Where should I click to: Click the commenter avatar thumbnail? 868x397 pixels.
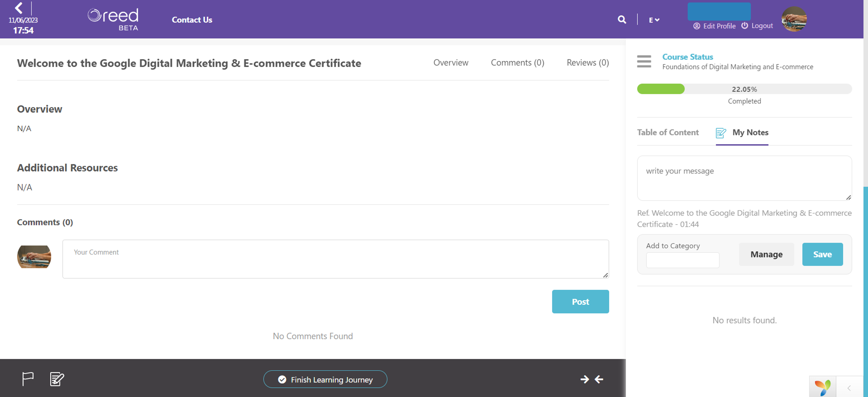tap(34, 257)
